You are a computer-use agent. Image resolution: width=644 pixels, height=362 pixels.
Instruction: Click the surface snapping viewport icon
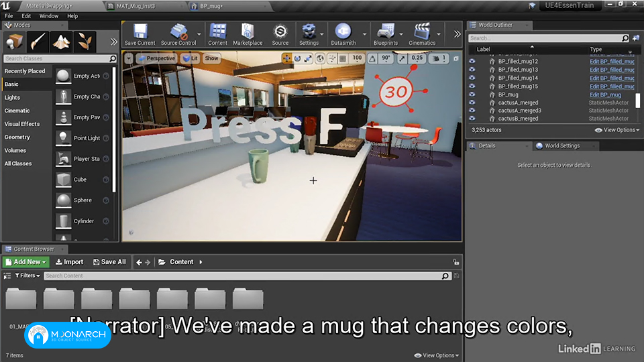click(x=332, y=58)
